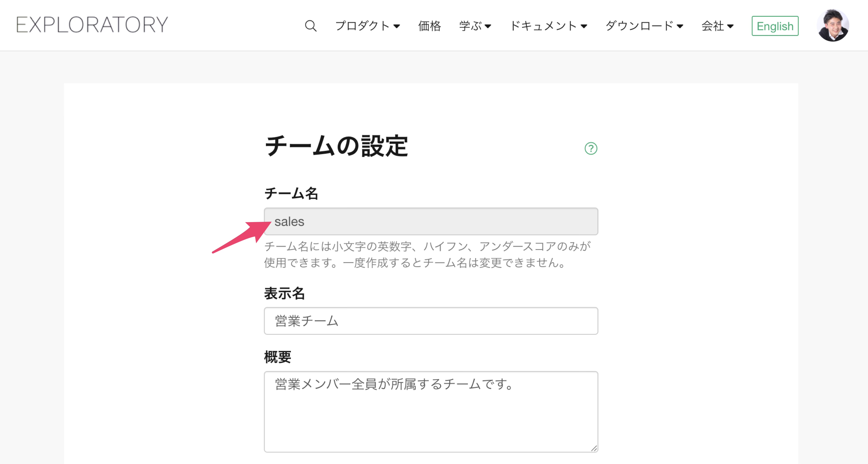
Task: Switch language with the English button
Action: [775, 26]
